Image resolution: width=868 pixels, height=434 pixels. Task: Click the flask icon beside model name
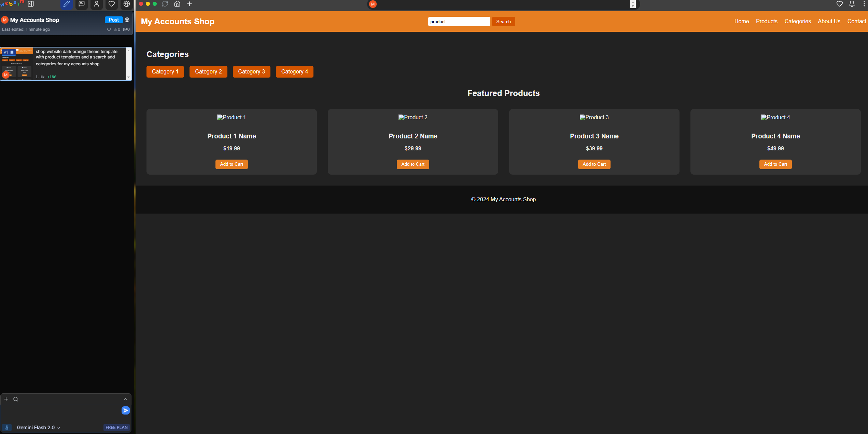7,428
